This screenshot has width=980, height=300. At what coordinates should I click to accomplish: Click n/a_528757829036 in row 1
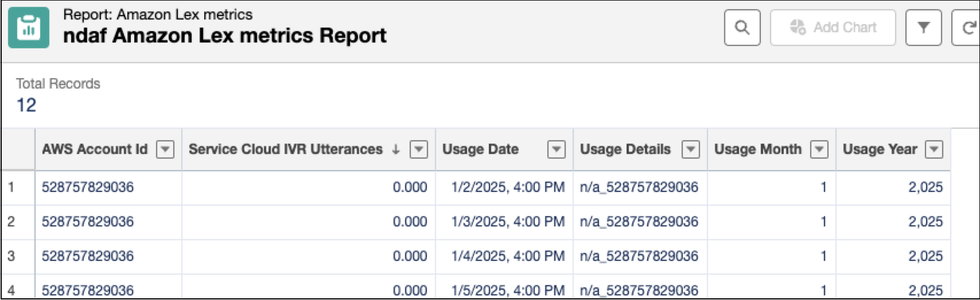pos(639,187)
